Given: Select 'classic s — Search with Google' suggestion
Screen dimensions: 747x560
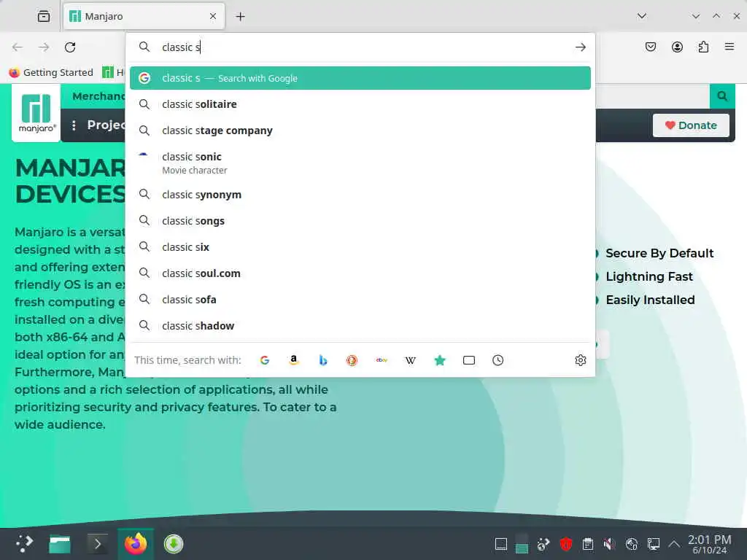Looking at the screenshot, I should (360, 78).
